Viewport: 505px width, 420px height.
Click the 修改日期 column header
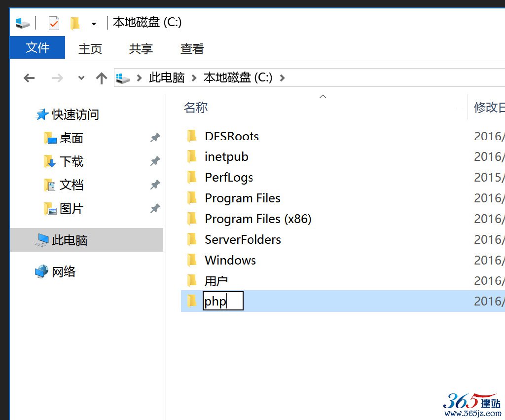tap(489, 107)
